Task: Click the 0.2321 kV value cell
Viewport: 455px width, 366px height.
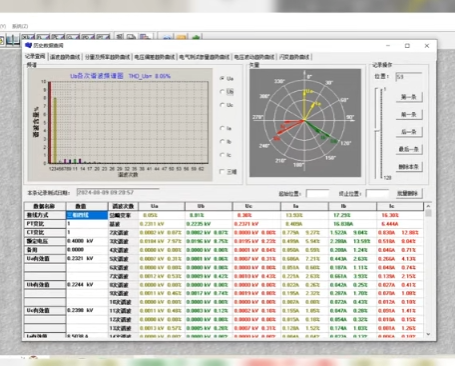Action: [87, 258]
